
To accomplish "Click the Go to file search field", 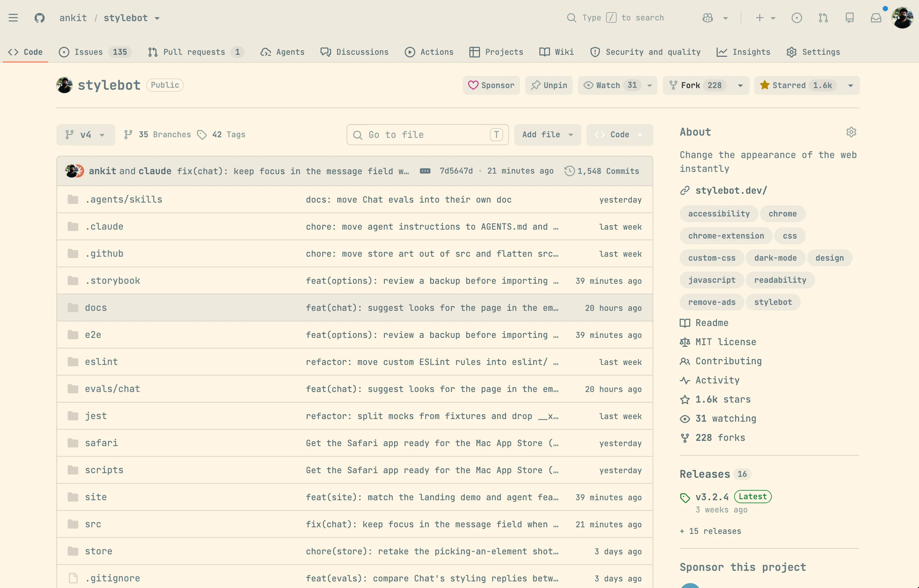I will coord(427,135).
